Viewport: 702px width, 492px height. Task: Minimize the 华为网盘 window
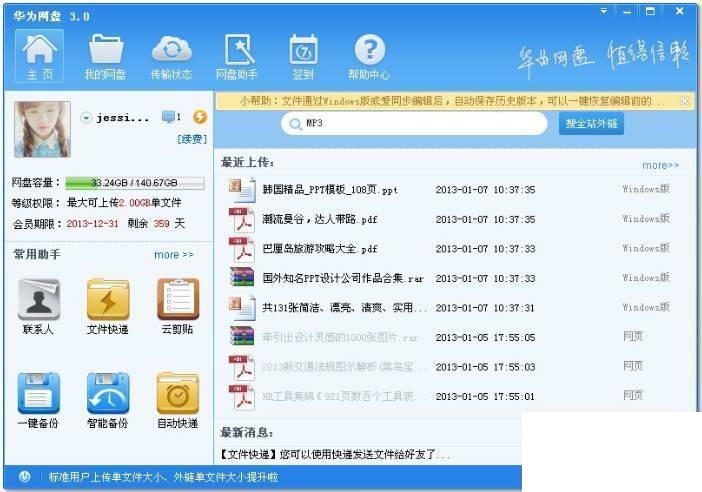point(627,11)
